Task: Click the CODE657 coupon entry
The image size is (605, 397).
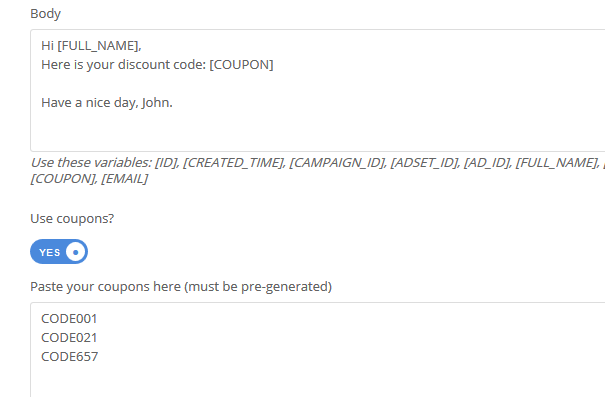Action: point(69,356)
